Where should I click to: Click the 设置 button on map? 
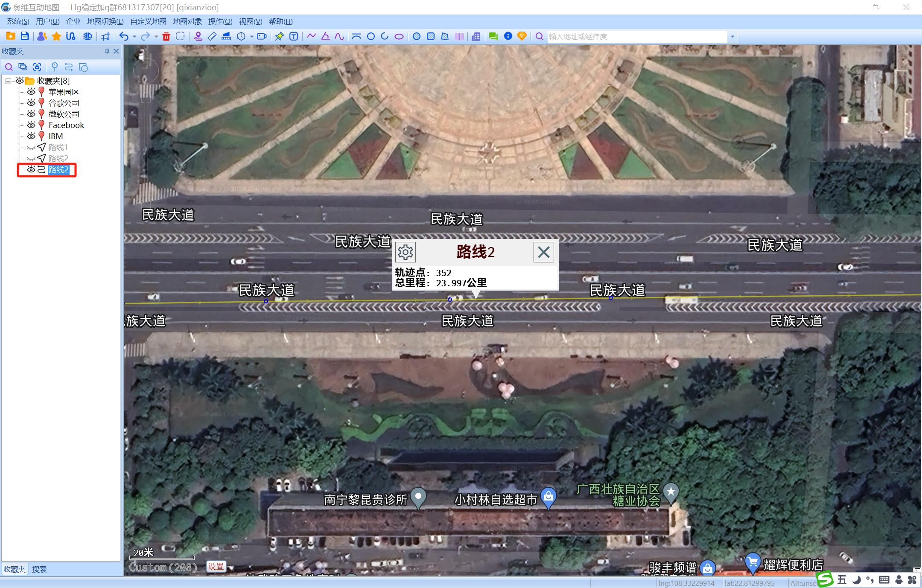(x=216, y=566)
